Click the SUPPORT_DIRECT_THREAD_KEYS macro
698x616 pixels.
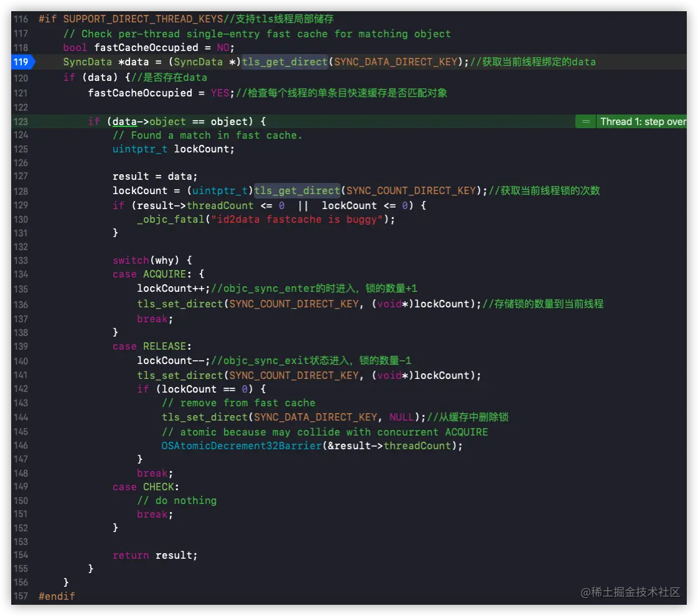coord(143,19)
